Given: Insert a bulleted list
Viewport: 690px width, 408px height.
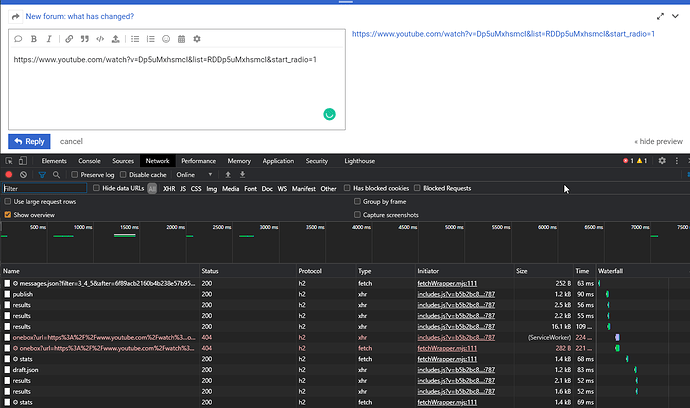Looking at the screenshot, I should coord(135,39).
